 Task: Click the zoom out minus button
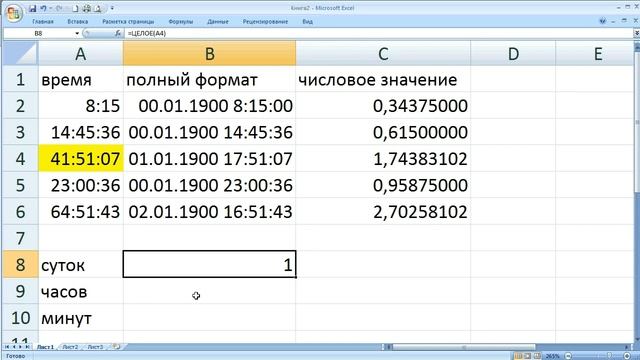(568, 356)
